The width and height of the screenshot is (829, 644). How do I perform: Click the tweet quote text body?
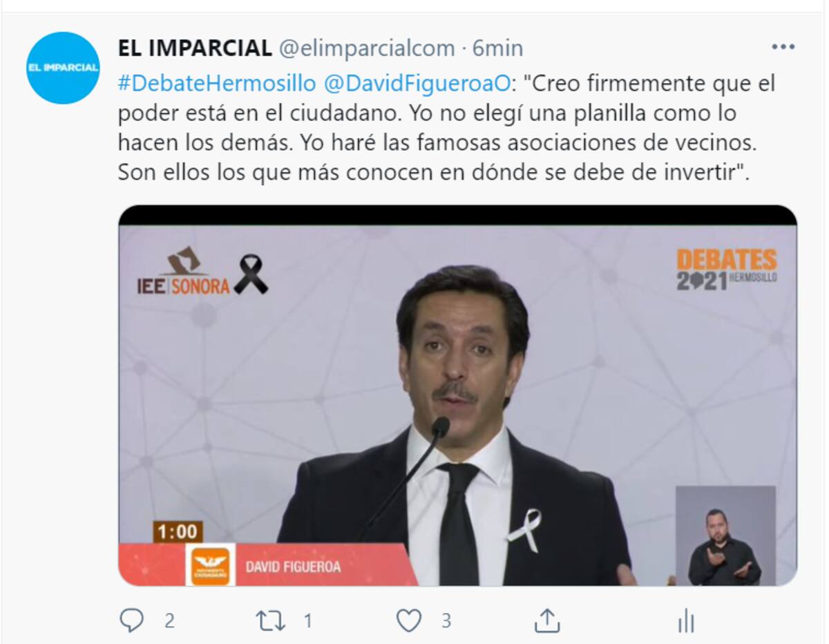pyautogui.click(x=446, y=129)
